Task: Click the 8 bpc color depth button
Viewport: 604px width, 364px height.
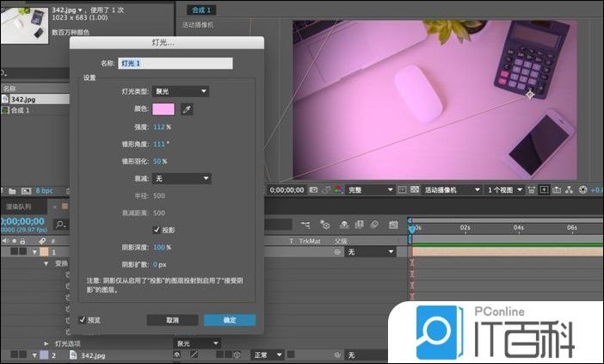Action: point(44,191)
